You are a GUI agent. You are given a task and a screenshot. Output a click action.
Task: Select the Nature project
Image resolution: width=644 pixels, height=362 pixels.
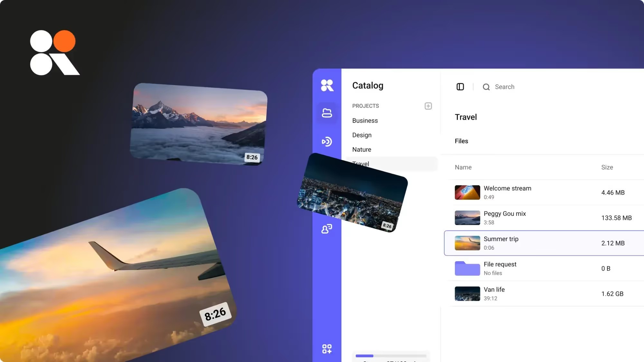362,150
